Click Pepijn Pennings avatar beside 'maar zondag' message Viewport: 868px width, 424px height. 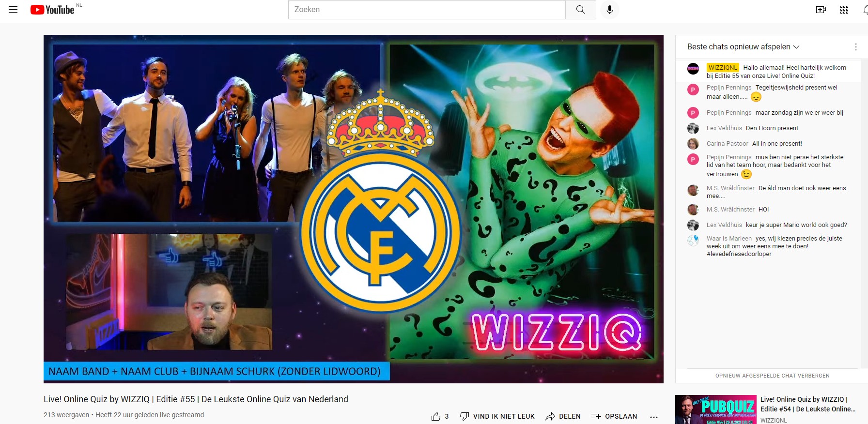(693, 113)
